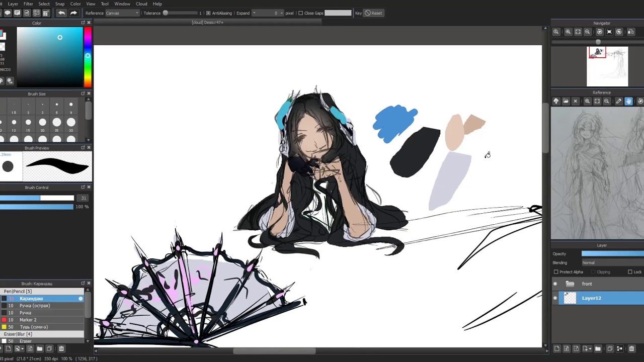Open the Help menu

click(x=157, y=4)
